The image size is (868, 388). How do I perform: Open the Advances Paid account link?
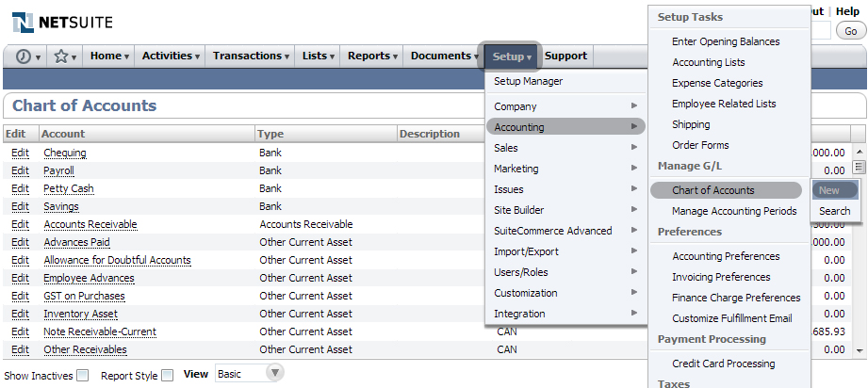tap(76, 242)
